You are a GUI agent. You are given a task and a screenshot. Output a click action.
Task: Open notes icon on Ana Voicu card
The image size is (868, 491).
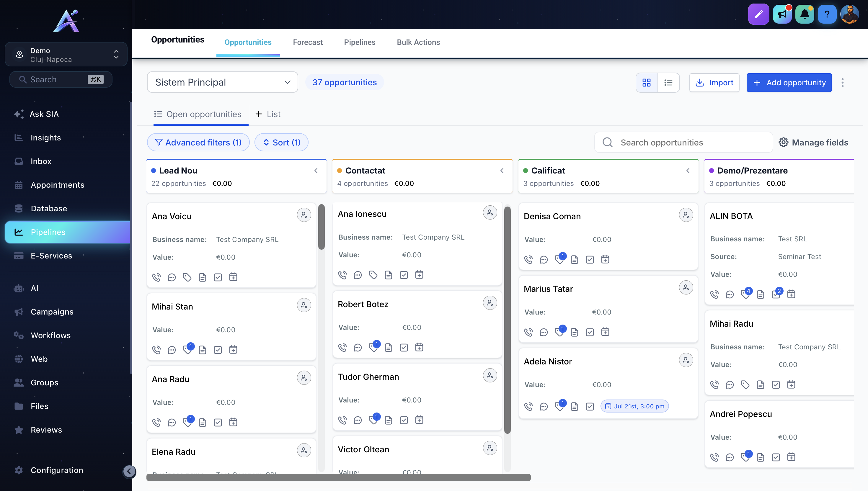click(203, 277)
